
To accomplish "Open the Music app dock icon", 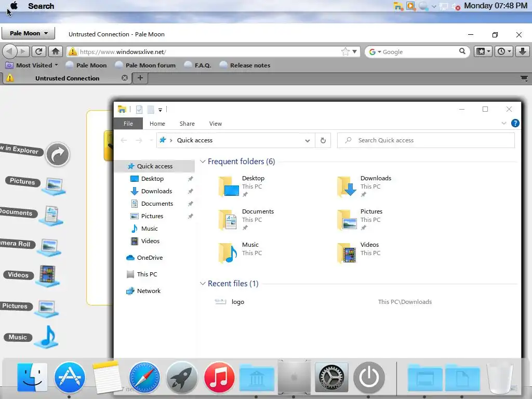I will coord(219,377).
